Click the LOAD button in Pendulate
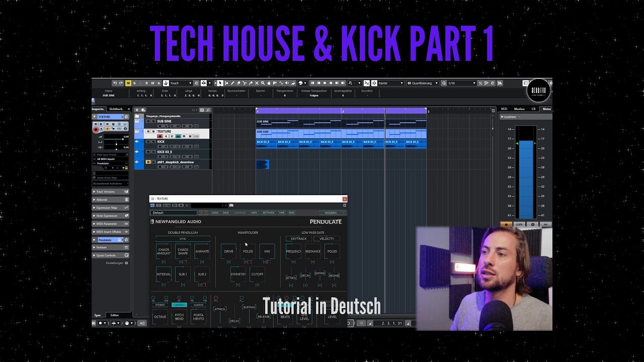This screenshot has height=362, width=644. click(x=215, y=213)
